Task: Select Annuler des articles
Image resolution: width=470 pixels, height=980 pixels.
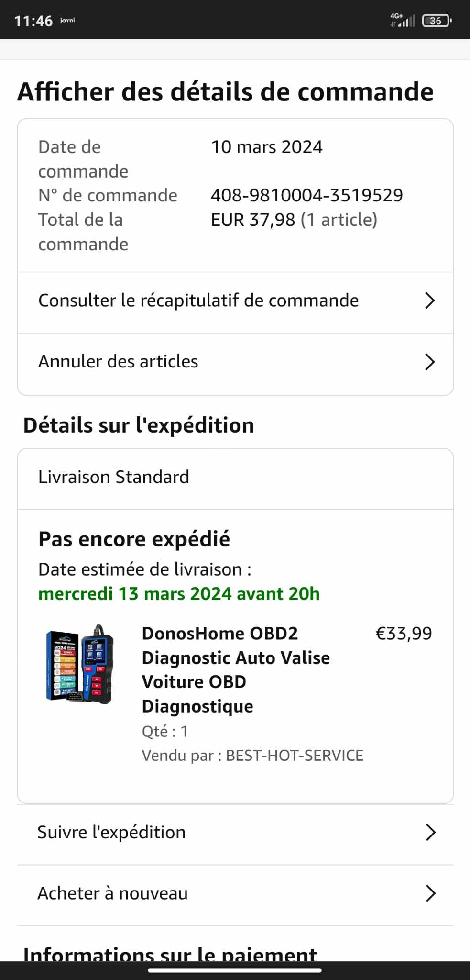Action: tap(118, 362)
